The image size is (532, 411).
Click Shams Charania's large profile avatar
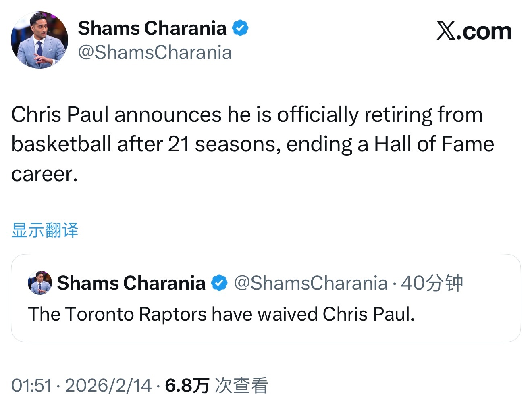coord(39,40)
